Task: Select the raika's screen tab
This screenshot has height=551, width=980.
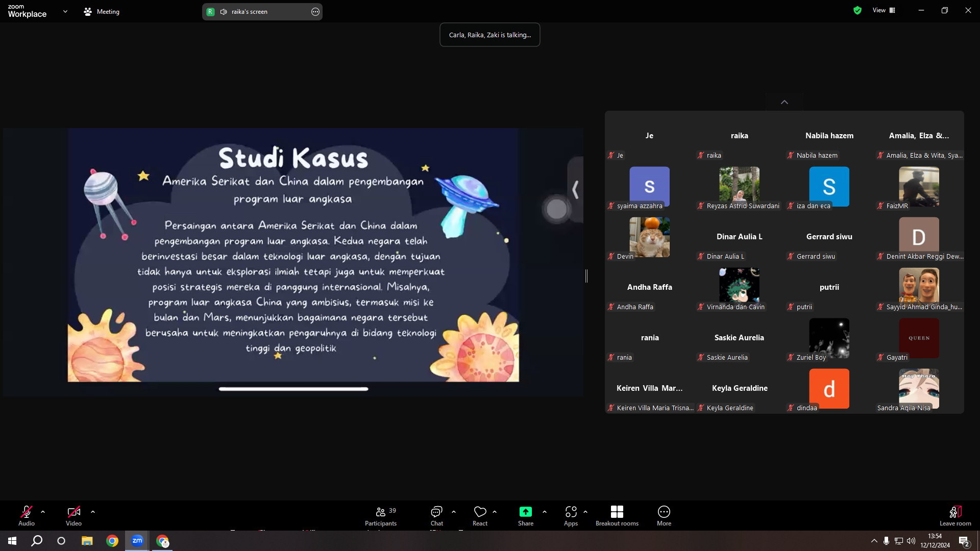Action: click(x=262, y=12)
